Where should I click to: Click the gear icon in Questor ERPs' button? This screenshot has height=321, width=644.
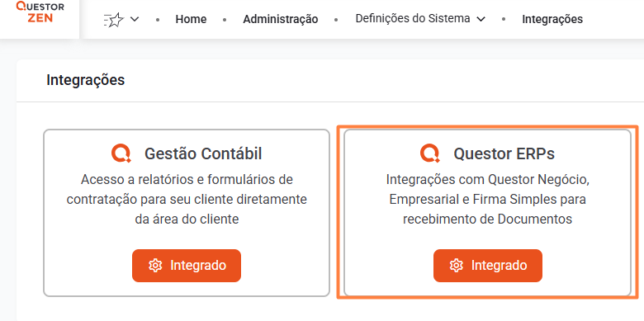(x=457, y=266)
